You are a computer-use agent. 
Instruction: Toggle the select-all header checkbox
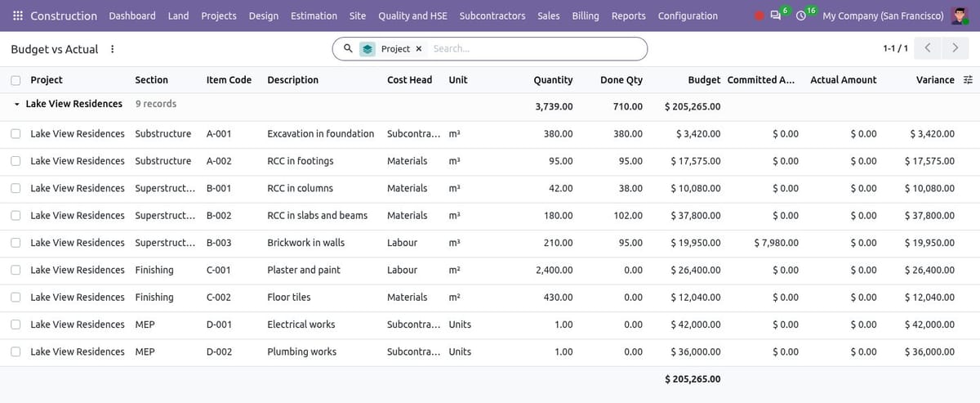point(16,80)
